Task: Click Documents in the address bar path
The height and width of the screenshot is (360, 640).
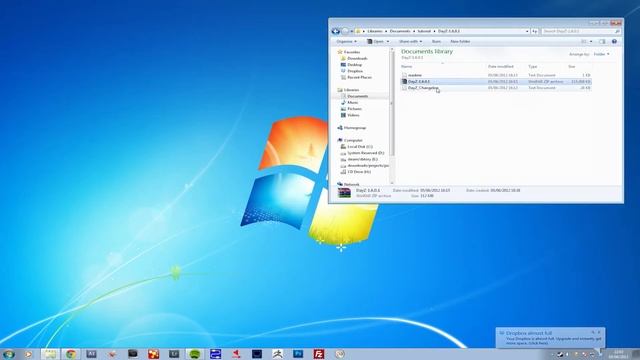Action: point(400,31)
